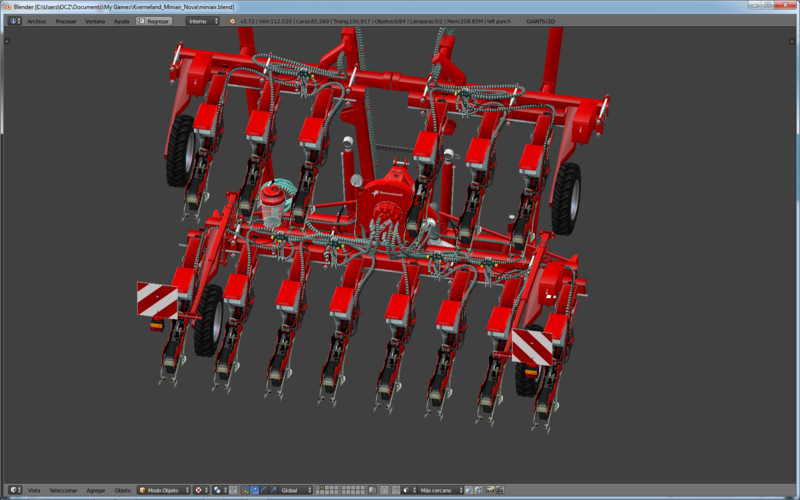Click the info editor type icon at top-left
Image resolution: width=800 pixels, height=500 pixels.
pos(13,20)
